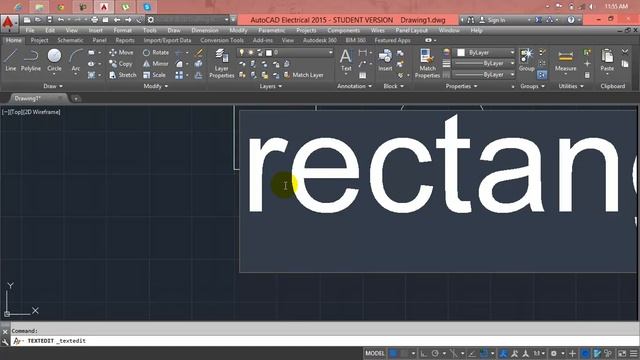Open the Schematic ribbon tab
Image resolution: width=640 pixels, height=360 pixels.
click(70, 40)
